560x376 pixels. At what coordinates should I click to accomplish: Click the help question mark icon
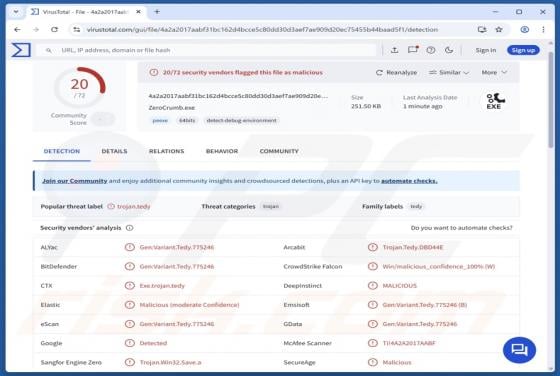coord(431,50)
